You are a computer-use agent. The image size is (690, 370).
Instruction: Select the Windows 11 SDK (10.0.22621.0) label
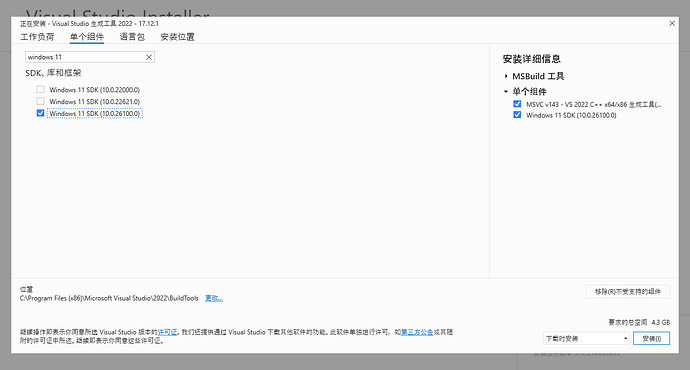click(95, 102)
